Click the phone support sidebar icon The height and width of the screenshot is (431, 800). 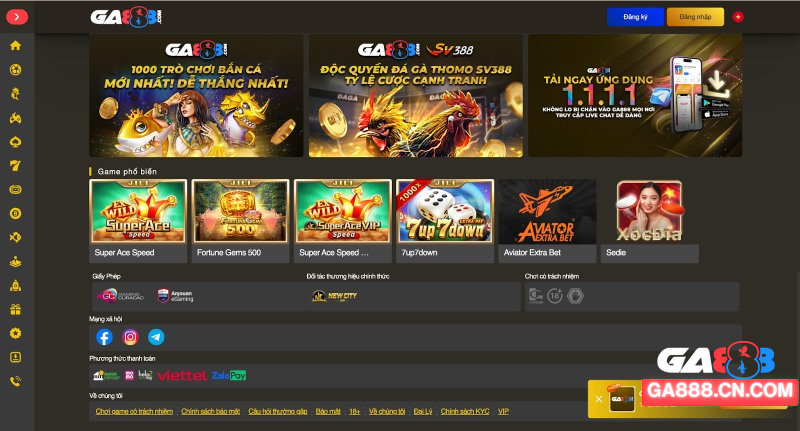tap(15, 381)
